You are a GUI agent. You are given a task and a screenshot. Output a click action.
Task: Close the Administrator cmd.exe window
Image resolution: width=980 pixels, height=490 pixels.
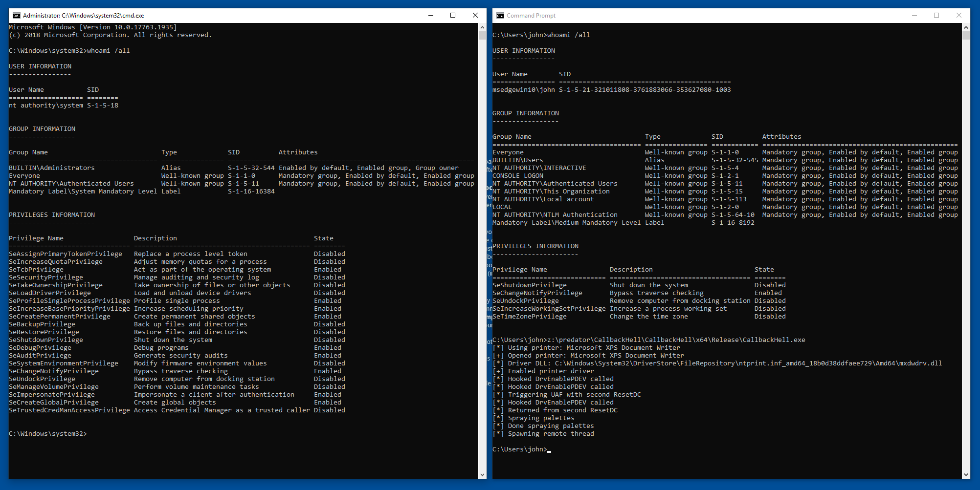coord(475,16)
